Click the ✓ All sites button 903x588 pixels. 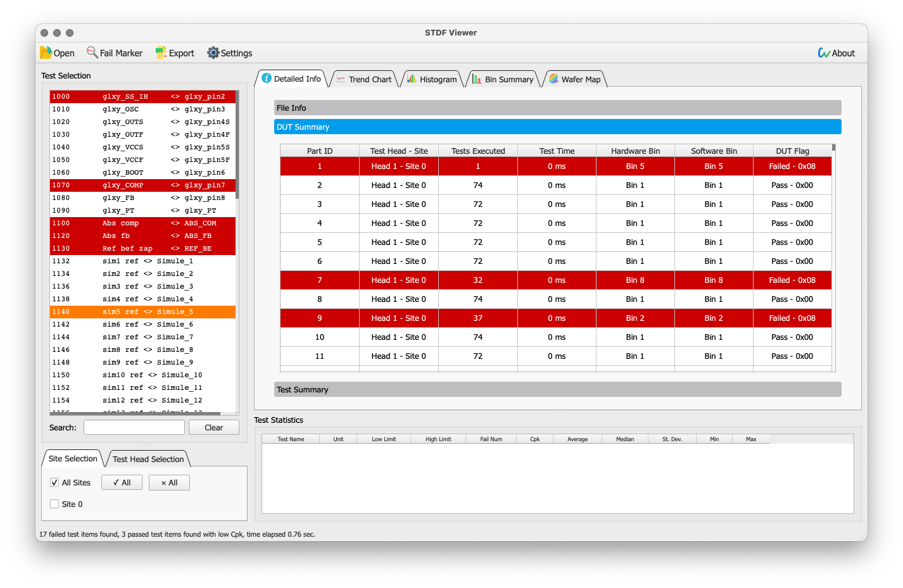tap(121, 482)
